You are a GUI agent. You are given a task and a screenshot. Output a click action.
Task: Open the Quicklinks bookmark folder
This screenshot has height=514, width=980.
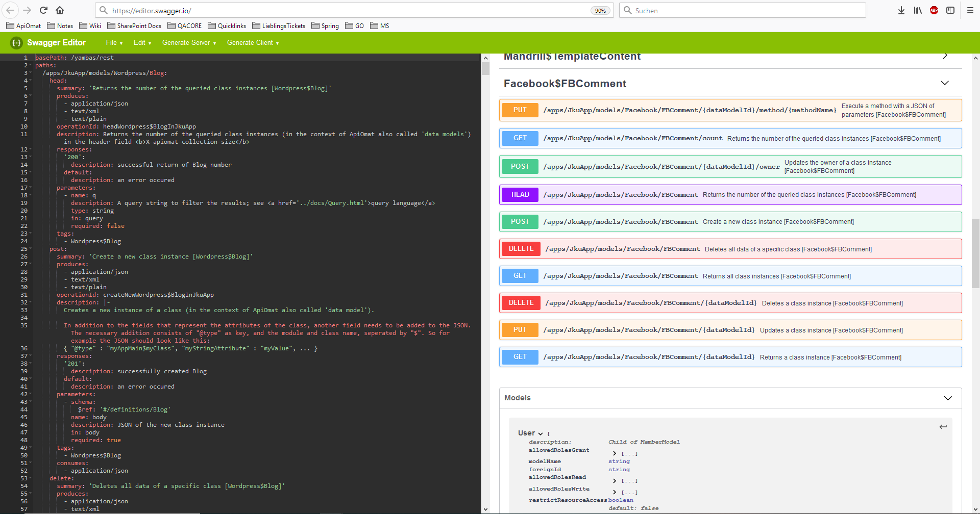[x=227, y=26]
